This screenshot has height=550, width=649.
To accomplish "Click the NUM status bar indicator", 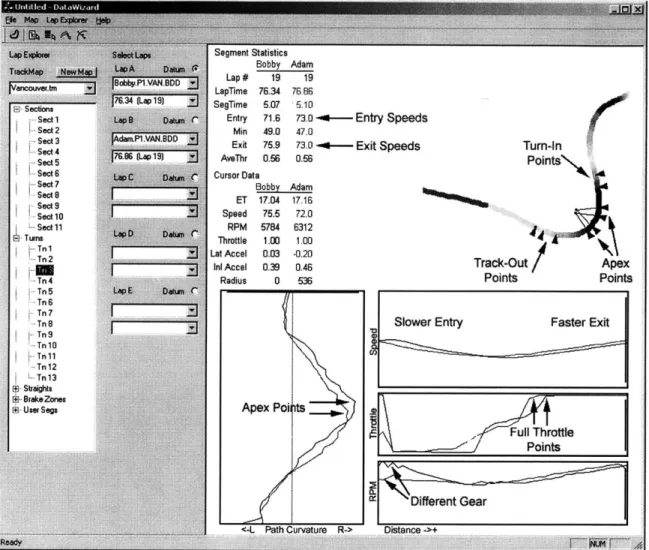I will [598, 543].
